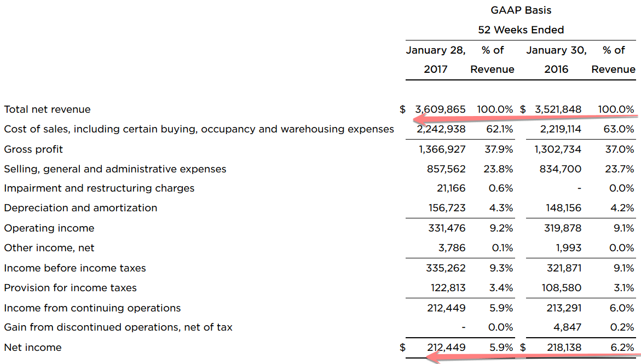Click the 37.9% gross profit percentage
The height and width of the screenshot is (364, 641).
pos(498,149)
